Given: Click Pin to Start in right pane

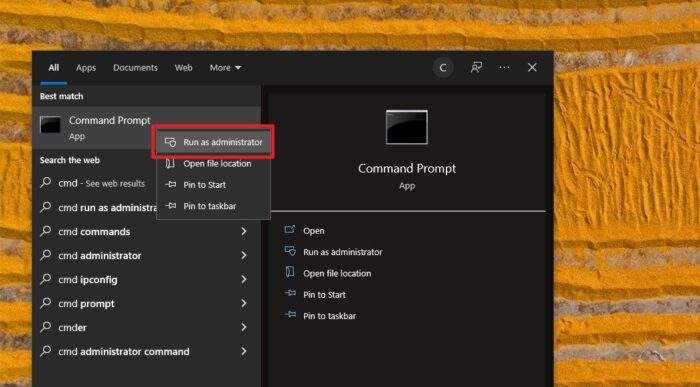Looking at the screenshot, I should (325, 295).
